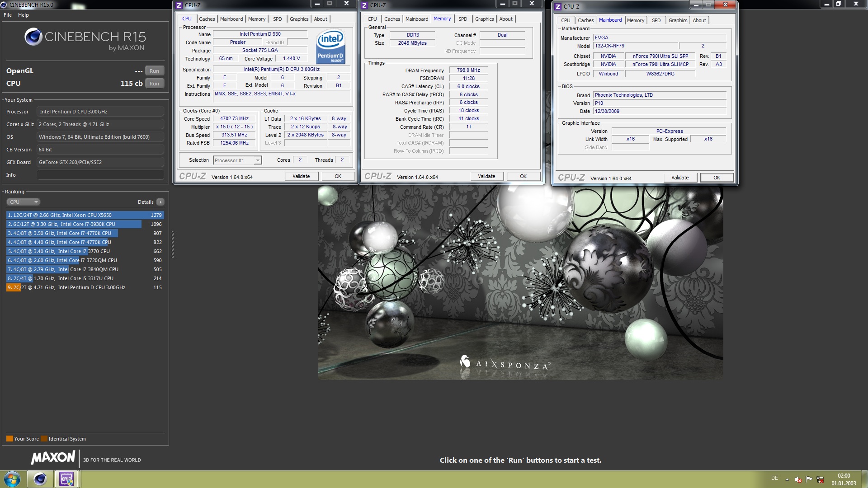Click the network status tray icon
Viewport: 868px width, 488px height.
(820, 479)
